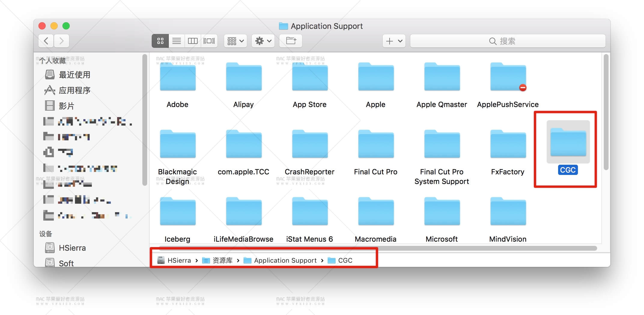Switch to icon view

(x=160, y=41)
